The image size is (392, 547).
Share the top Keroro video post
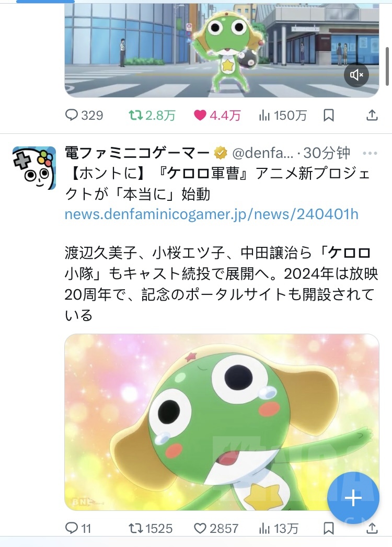click(372, 115)
